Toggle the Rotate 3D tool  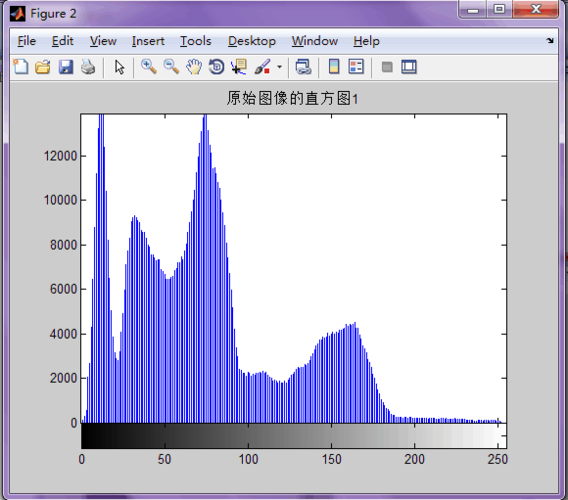(216, 67)
